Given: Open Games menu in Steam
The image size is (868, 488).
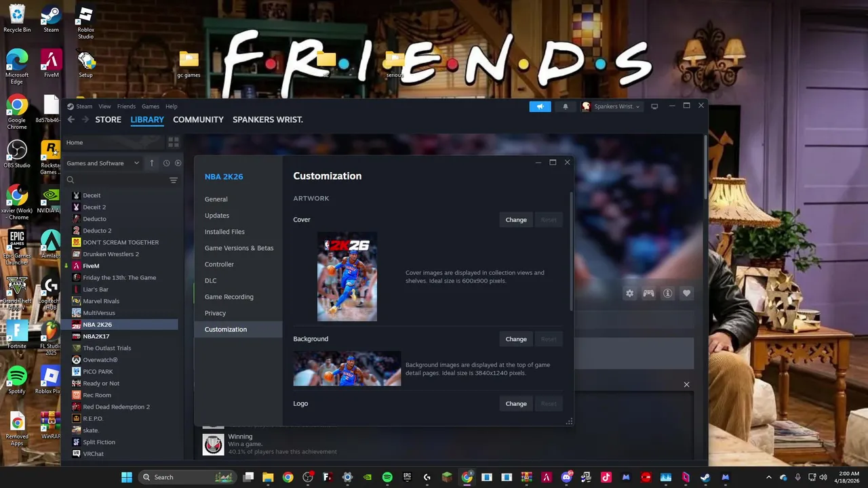Looking at the screenshot, I should (x=151, y=106).
